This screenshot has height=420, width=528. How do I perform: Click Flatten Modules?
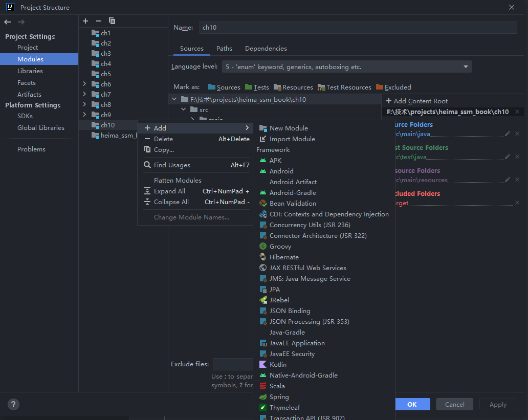pos(196,180)
